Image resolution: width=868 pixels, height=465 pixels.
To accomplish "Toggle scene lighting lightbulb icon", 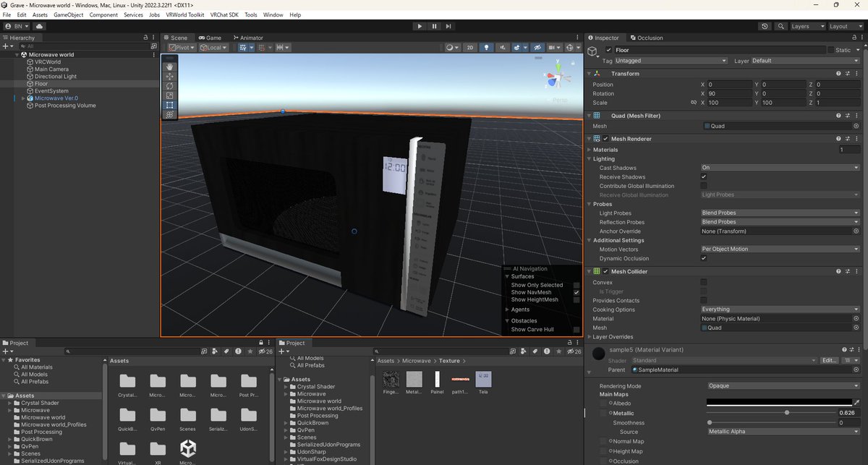I will 487,48.
